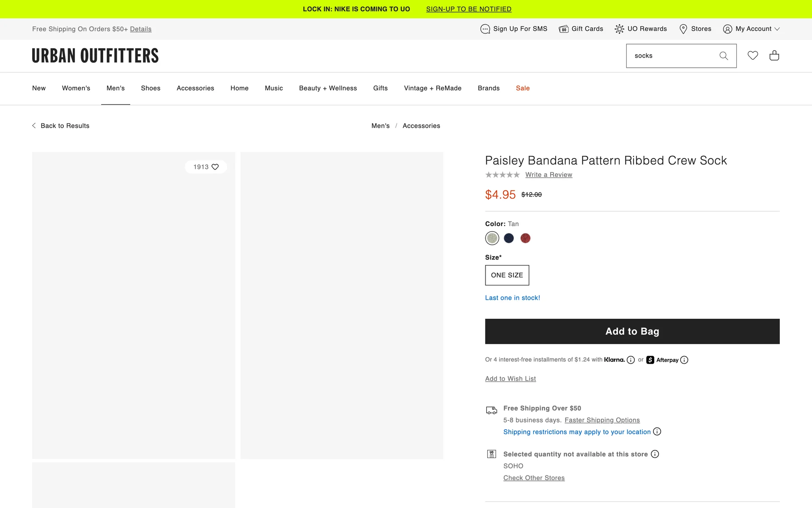Go back via Back to Results chevron

(34, 126)
